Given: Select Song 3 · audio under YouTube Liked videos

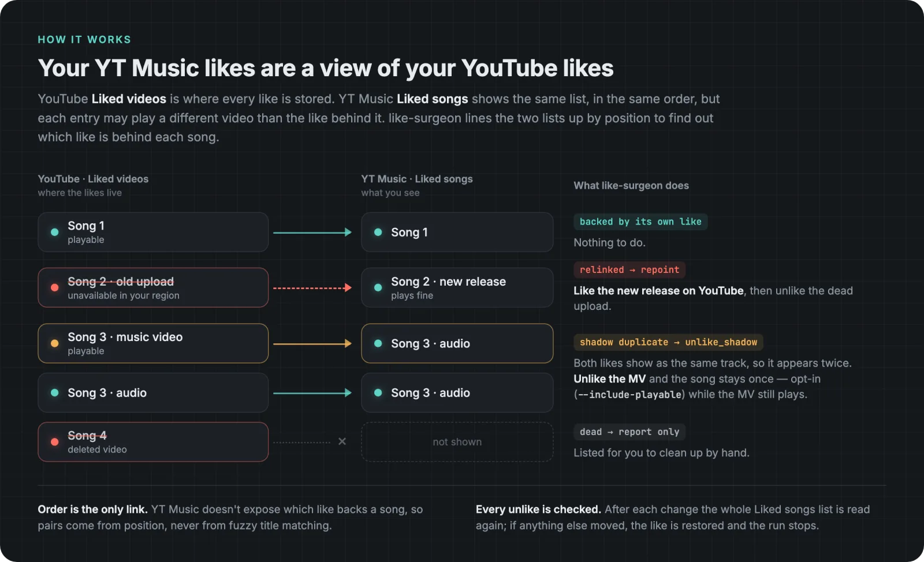Looking at the screenshot, I should coord(153,392).
